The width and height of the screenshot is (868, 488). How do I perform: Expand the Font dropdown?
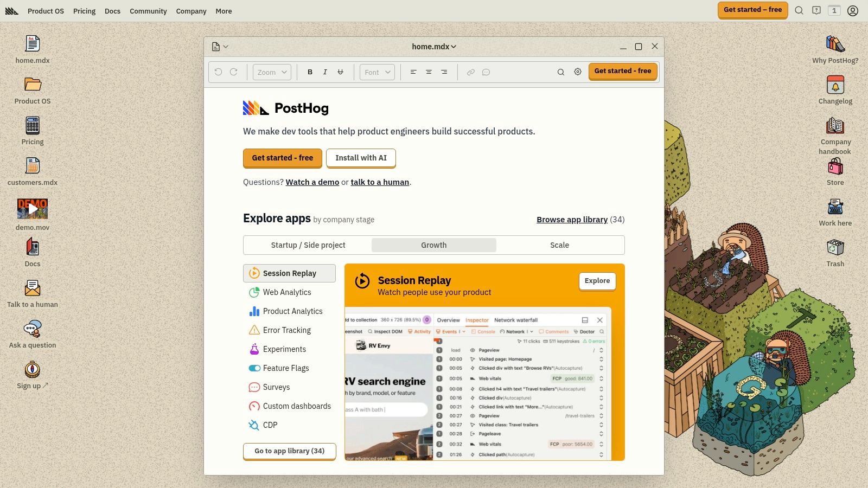tap(377, 72)
